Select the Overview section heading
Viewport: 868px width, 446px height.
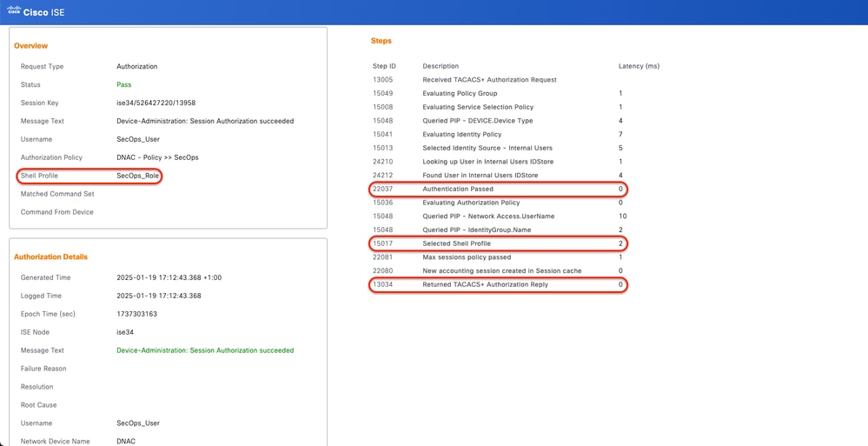(x=31, y=45)
